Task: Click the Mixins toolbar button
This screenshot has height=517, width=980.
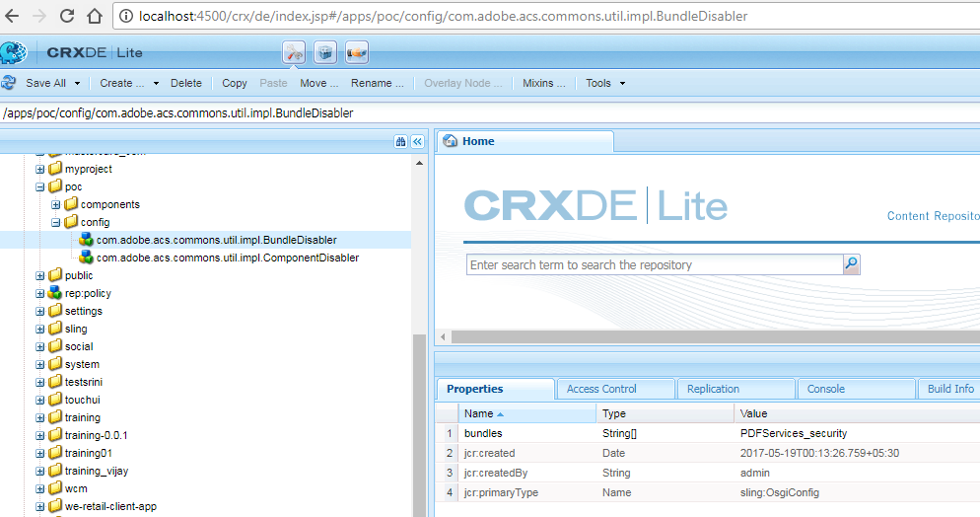Action: 544,83
